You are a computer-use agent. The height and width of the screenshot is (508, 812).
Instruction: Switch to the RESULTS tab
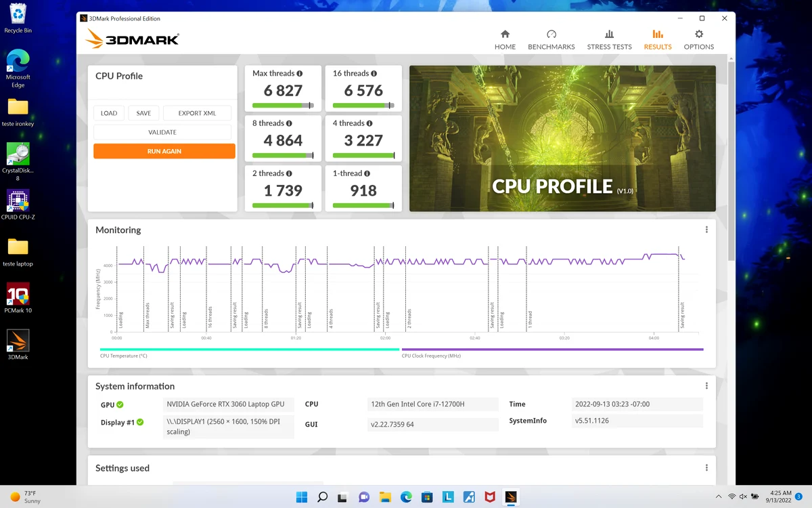pos(658,40)
